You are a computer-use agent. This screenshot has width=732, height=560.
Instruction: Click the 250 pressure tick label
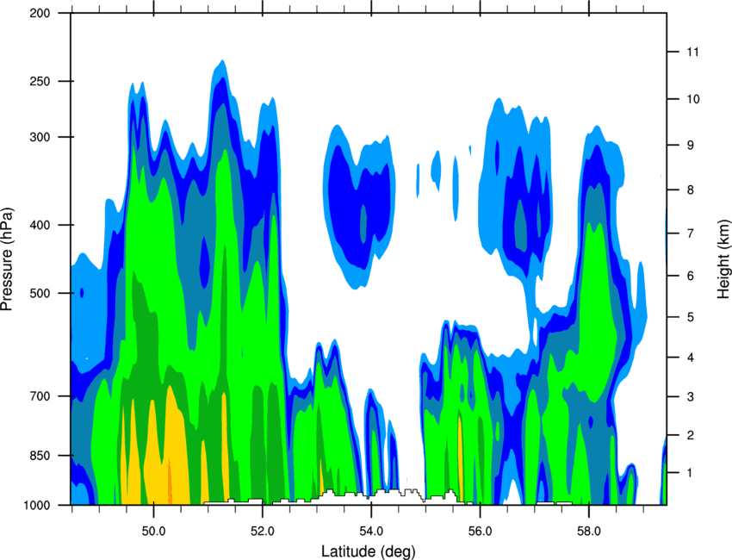point(40,81)
